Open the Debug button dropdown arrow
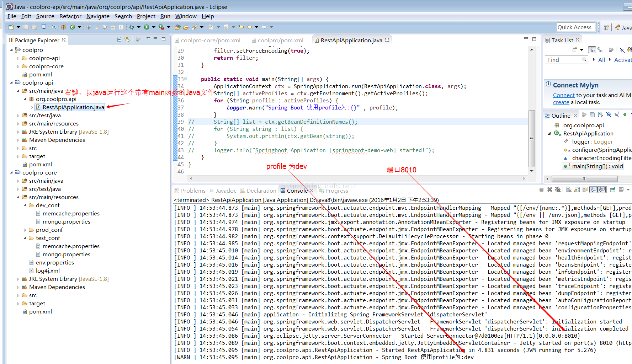The height and width of the screenshot is (364, 632). 139,27
